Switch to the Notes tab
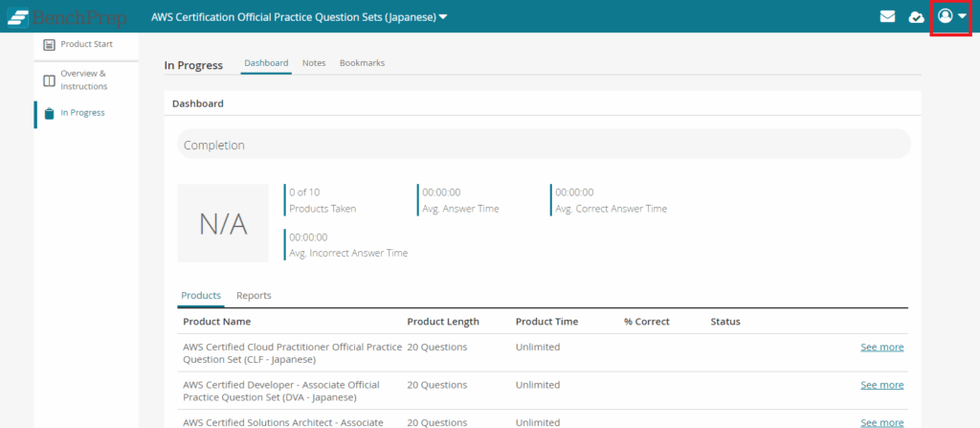Image resolution: width=980 pixels, height=428 pixels. (x=314, y=63)
